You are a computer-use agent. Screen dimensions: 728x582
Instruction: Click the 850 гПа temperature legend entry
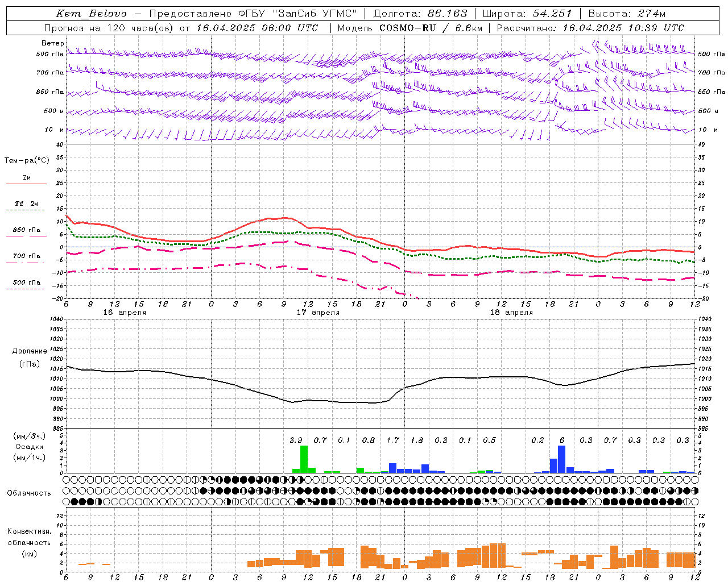click(x=26, y=230)
